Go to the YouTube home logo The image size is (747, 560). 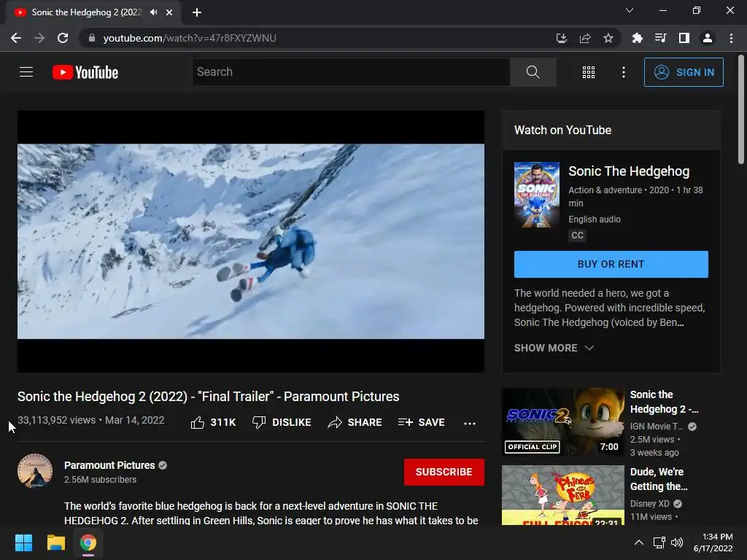[85, 72]
